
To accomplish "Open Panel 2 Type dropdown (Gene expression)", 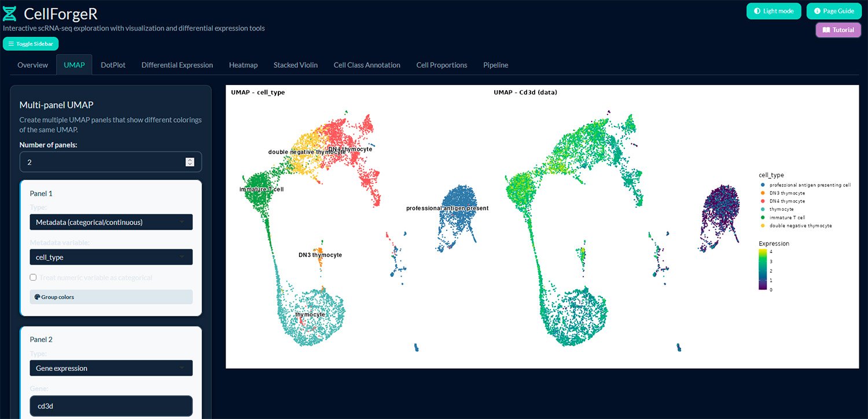I will (x=111, y=368).
